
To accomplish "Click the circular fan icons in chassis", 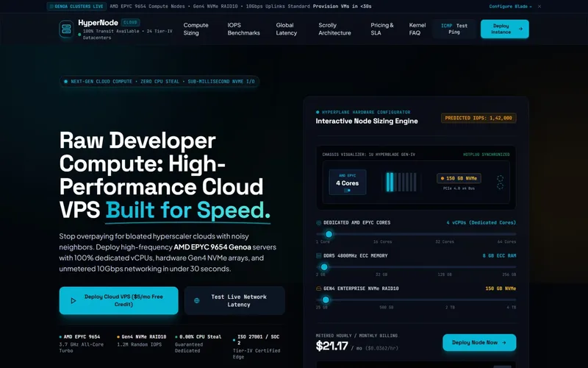I will click(x=500, y=182).
